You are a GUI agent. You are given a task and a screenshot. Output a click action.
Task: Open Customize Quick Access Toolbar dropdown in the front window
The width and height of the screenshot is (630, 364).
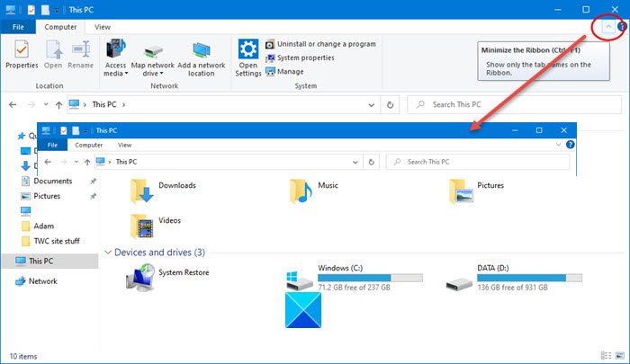pos(85,131)
